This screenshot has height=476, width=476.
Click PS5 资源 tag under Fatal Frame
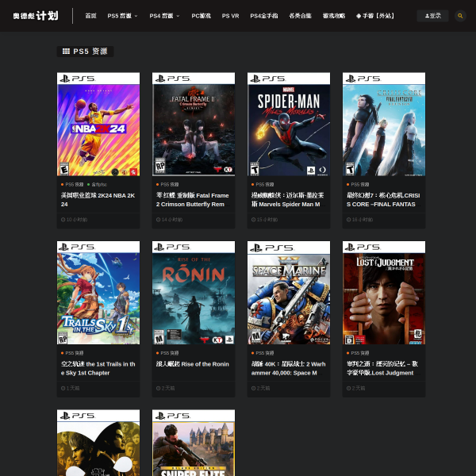[x=167, y=185]
